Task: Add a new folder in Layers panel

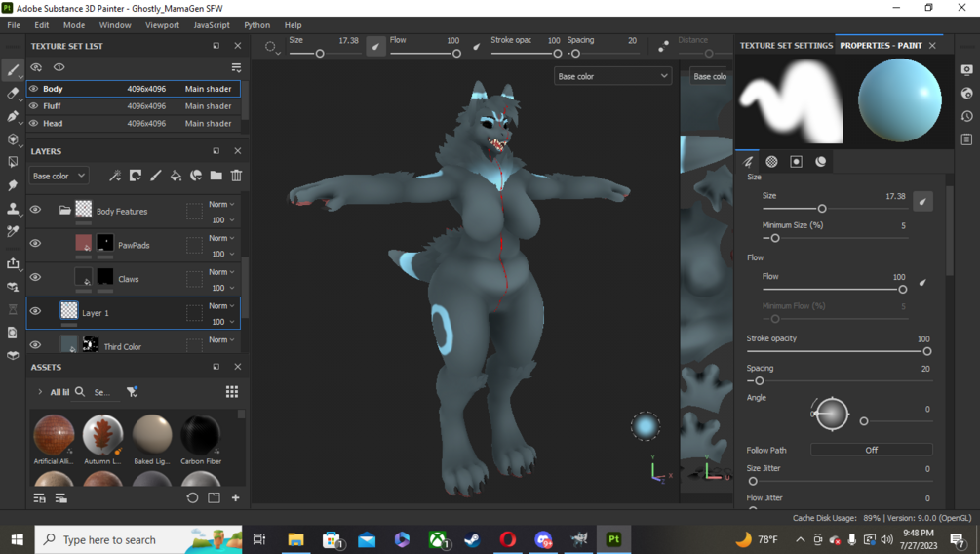Action: coord(216,176)
